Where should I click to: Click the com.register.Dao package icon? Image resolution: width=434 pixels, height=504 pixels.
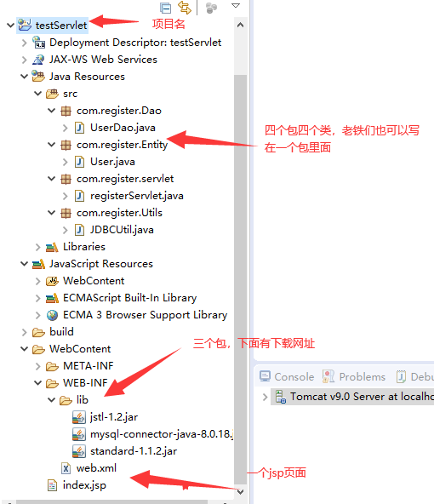click(x=66, y=111)
